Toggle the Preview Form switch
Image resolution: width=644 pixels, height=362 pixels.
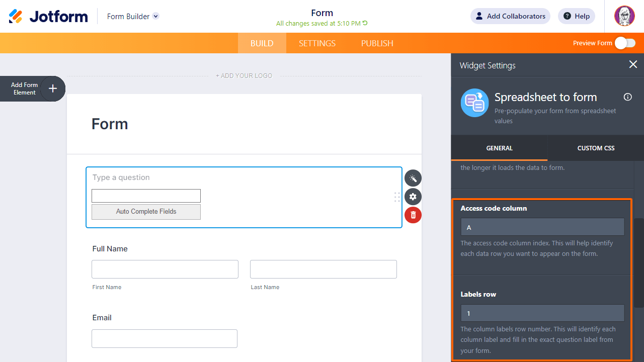[x=625, y=43]
